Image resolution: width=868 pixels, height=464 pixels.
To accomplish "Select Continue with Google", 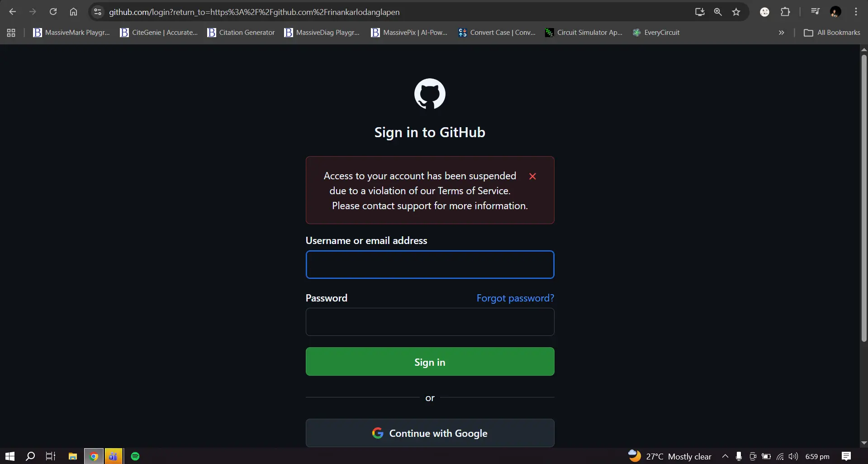I will pos(430,433).
